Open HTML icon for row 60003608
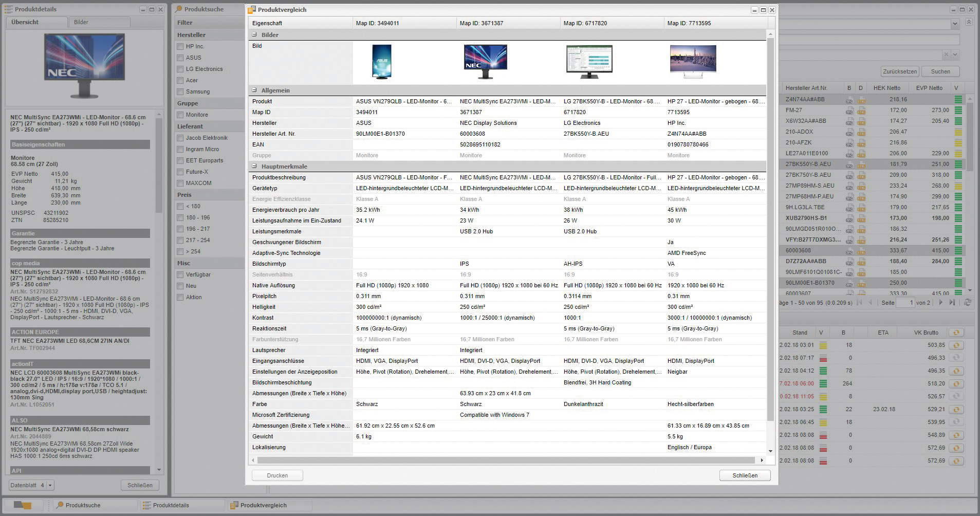 coord(861,251)
